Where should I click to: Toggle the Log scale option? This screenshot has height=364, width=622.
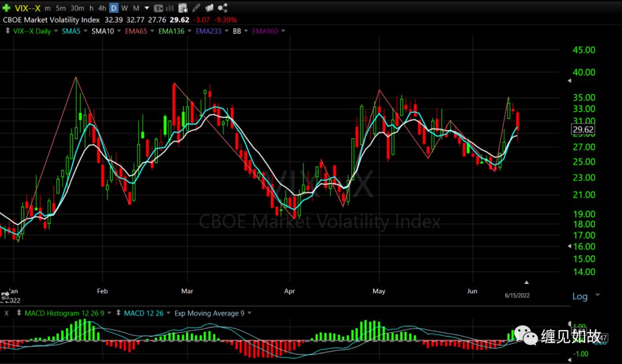(579, 296)
